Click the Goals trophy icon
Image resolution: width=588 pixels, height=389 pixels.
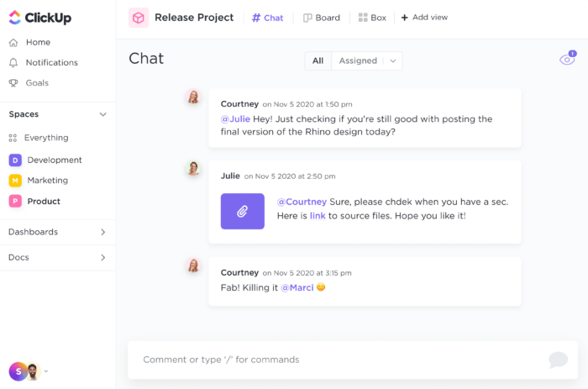[13, 83]
